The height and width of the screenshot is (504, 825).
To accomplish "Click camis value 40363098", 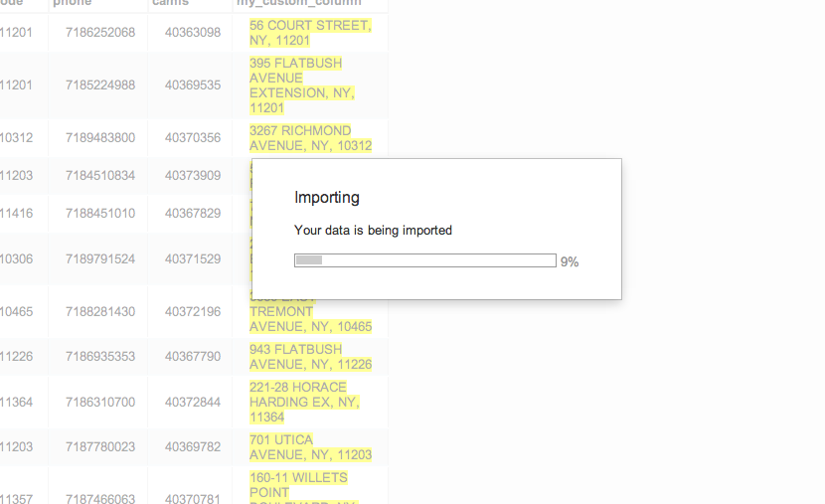I will (x=193, y=33).
